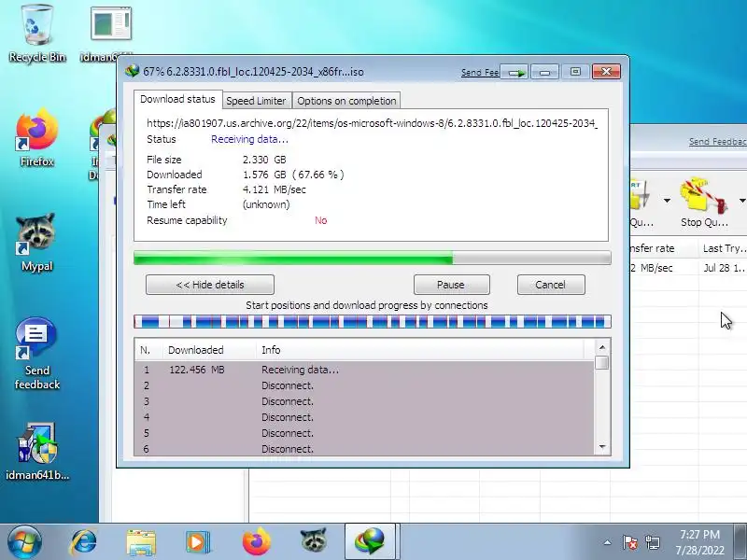Click the IDM icon in download dialog title
The image size is (747, 560).
tap(132, 71)
